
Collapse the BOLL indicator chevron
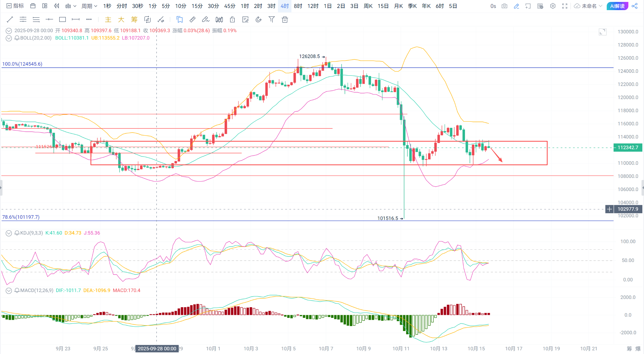[9, 38]
